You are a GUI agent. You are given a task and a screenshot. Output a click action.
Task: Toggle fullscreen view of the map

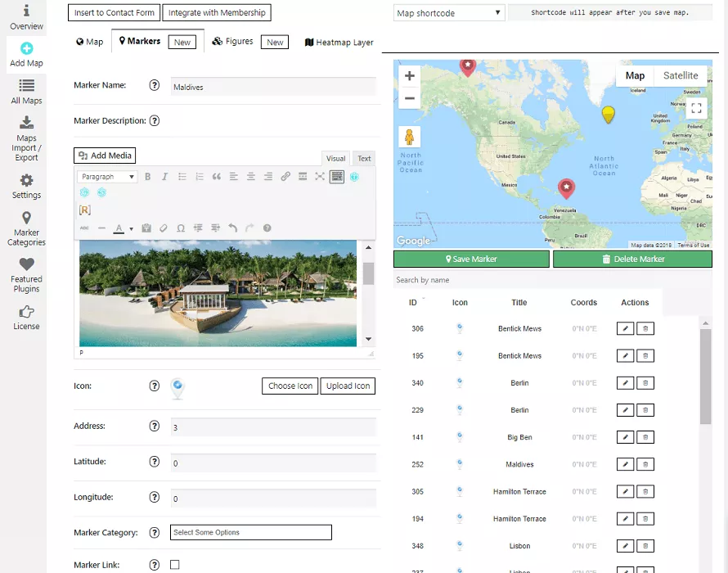tap(696, 107)
